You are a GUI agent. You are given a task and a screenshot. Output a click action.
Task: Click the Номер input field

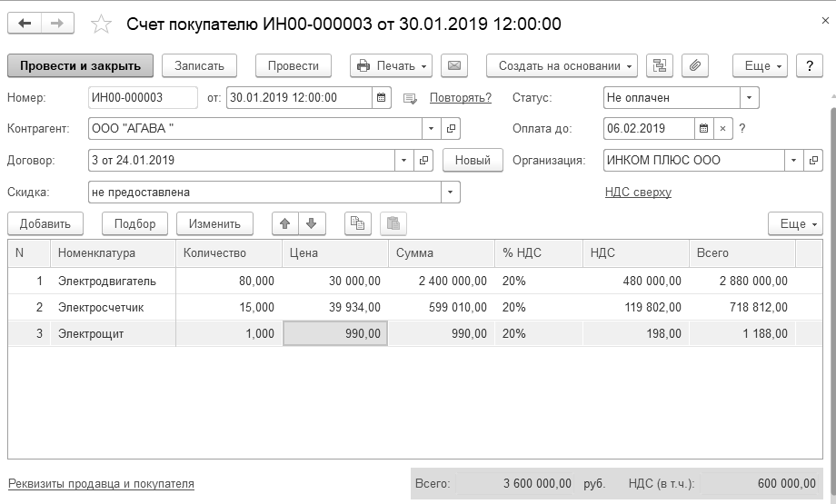tap(143, 97)
